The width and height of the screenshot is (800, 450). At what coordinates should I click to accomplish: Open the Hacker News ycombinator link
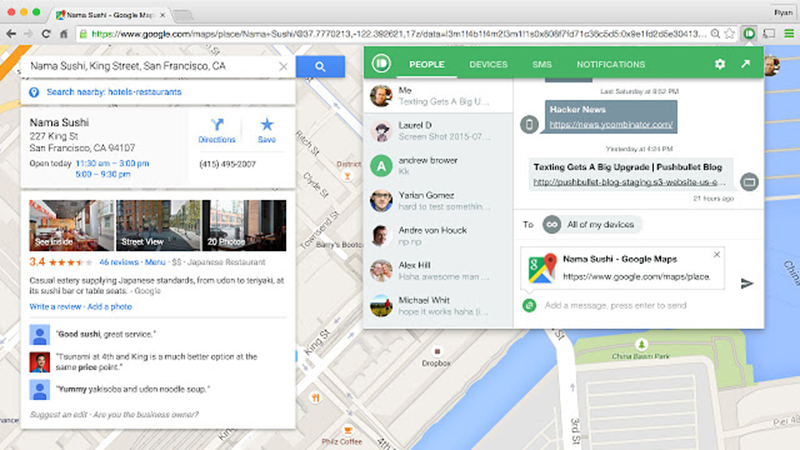click(x=611, y=124)
